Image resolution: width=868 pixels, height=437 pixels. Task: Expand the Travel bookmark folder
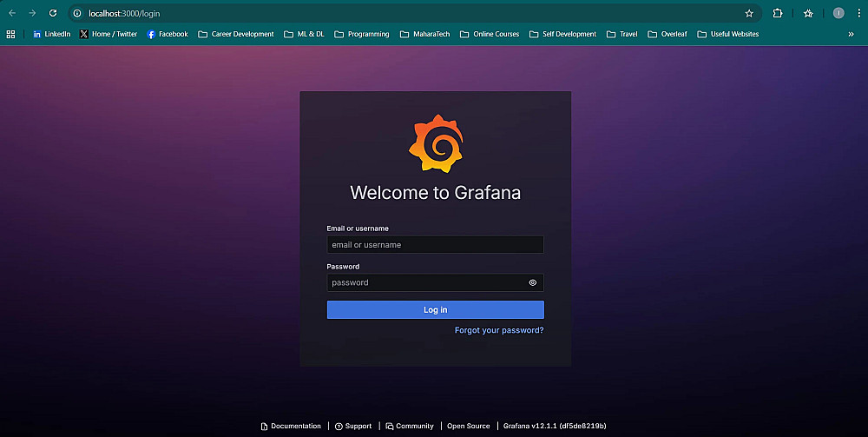point(622,35)
